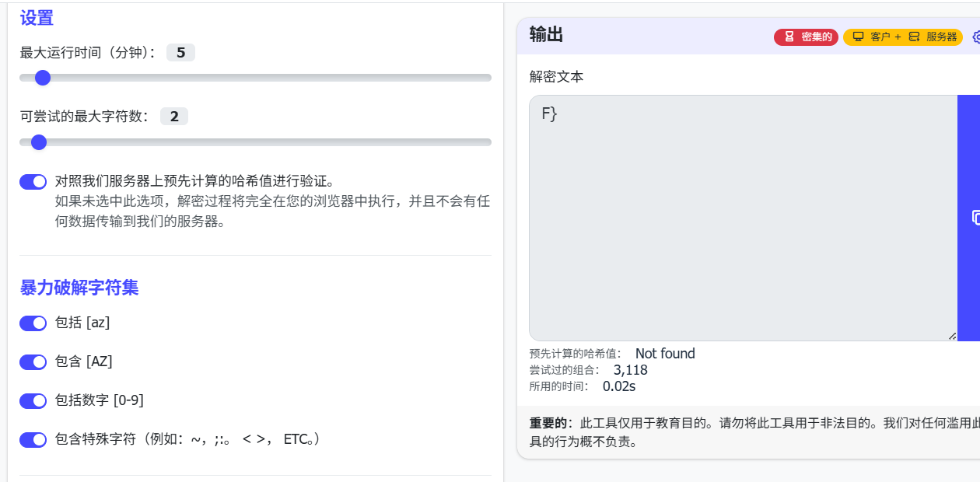Disable precomputed hash server verification toggle
The image size is (980, 482).
pyautogui.click(x=33, y=182)
